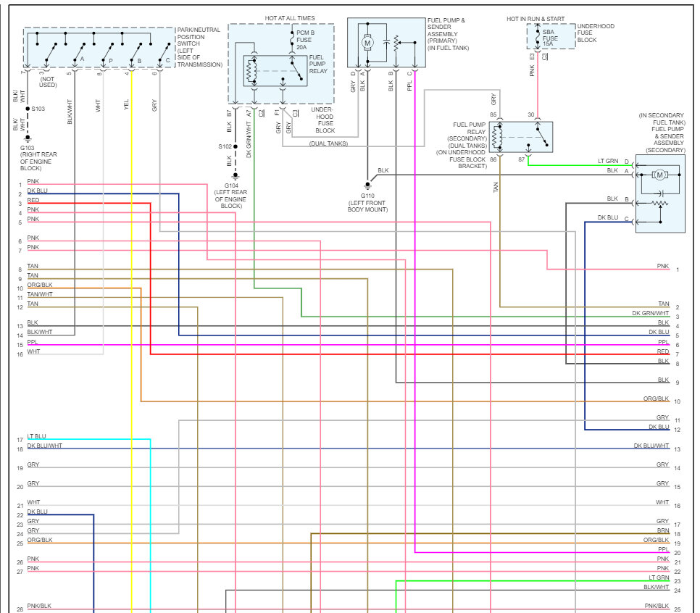Click the (NOT USED) text under switch
Image resolution: width=700 pixels, height=613 pixels.
[x=48, y=82]
